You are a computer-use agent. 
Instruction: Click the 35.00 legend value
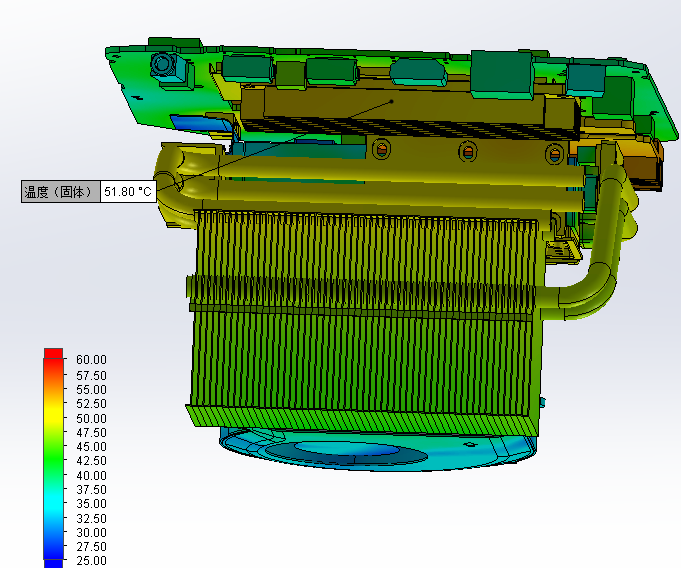pyautogui.click(x=91, y=503)
